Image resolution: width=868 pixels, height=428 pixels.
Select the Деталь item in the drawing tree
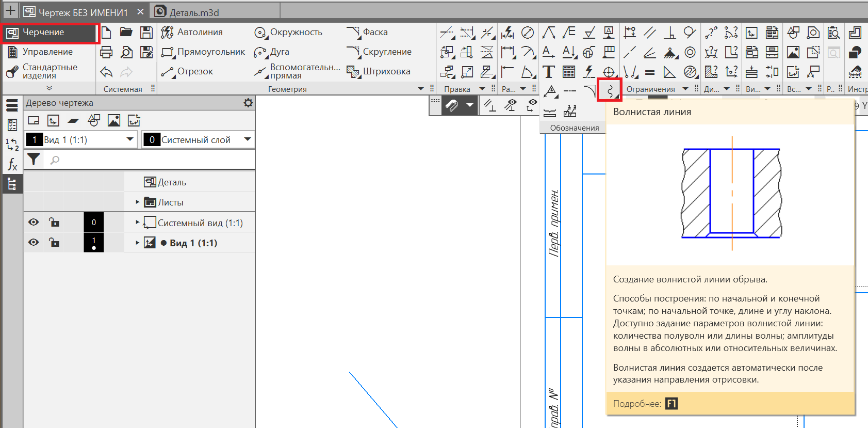165,182
